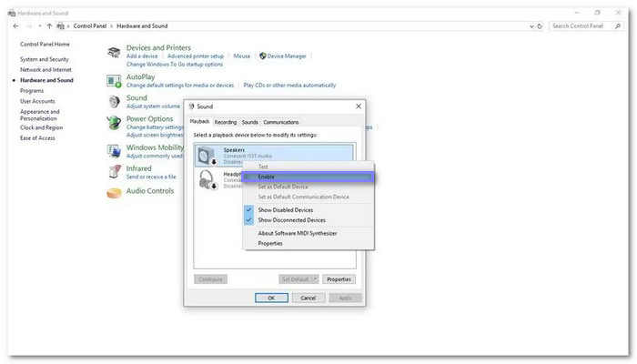Click the search magnifier icon
Screen dimensions: 637x364
pos(618,26)
